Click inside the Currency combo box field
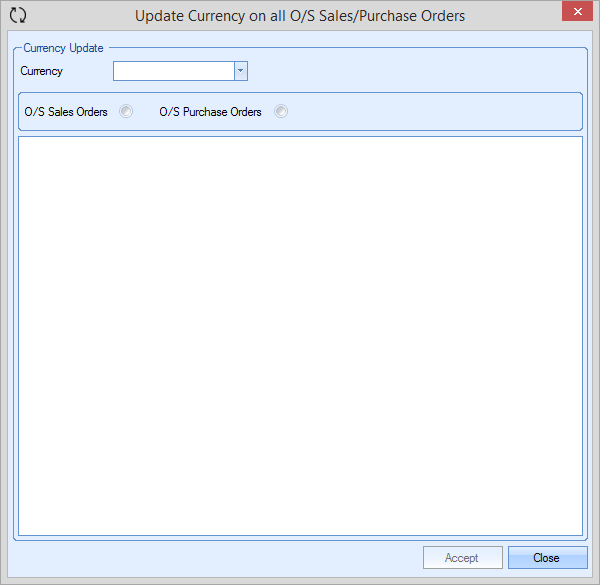The height and width of the screenshot is (585, 600). point(173,71)
